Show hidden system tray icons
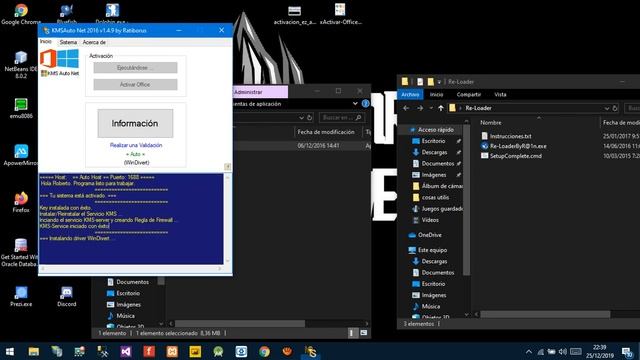The image size is (640, 360). (529, 351)
